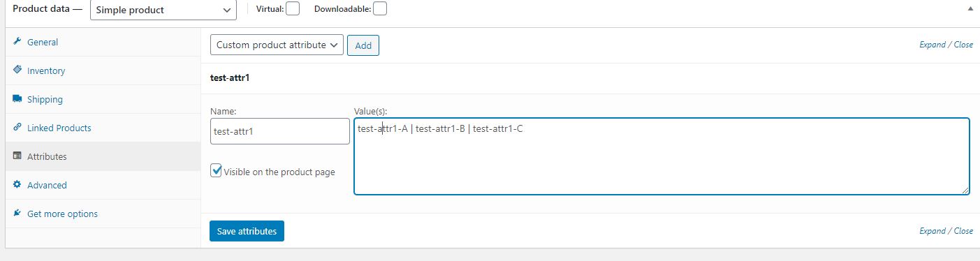Enable the Downloadable checkbox
Image resolution: width=980 pixels, height=261 pixels.
(379, 9)
